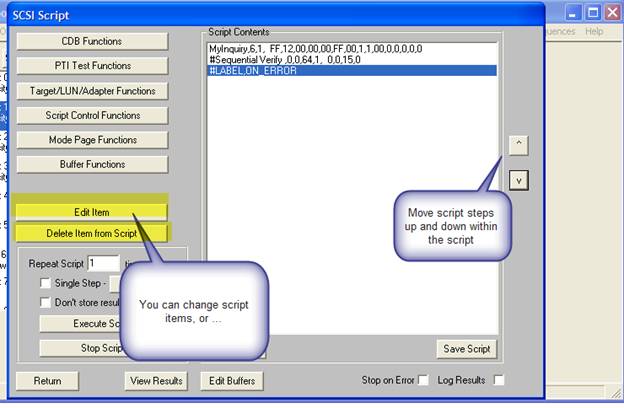The image size is (624, 408).
Task: Enable Stop on Error checkbox
Action: click(x=424, y=380)
